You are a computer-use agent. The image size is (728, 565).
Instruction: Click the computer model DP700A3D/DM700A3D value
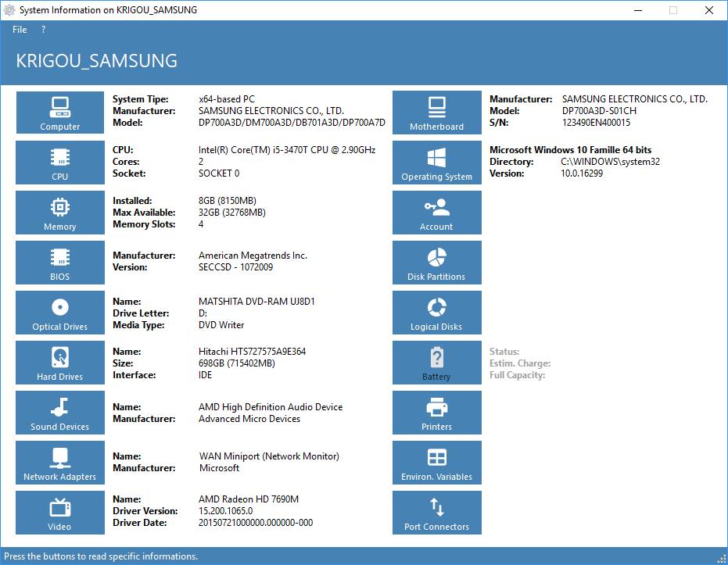pos(292,123)
